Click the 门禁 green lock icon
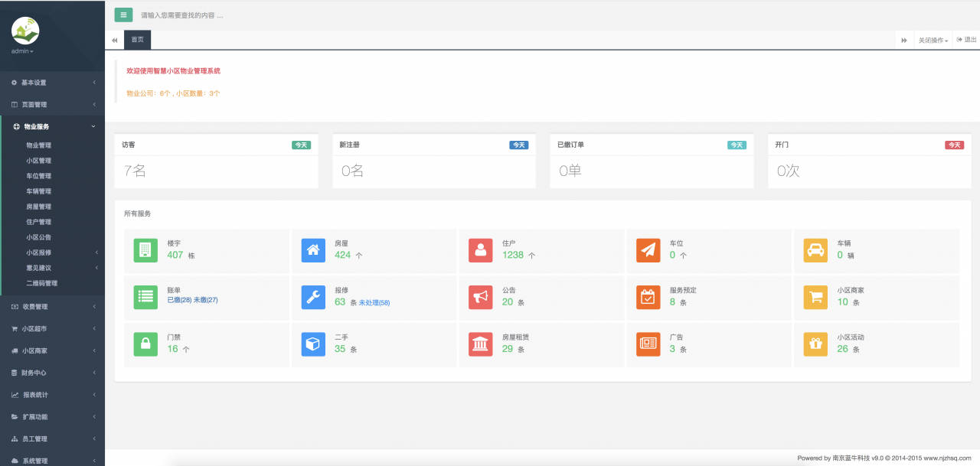Image resolution: width=980 pixels, height=466 pixels. click(145, 344)
